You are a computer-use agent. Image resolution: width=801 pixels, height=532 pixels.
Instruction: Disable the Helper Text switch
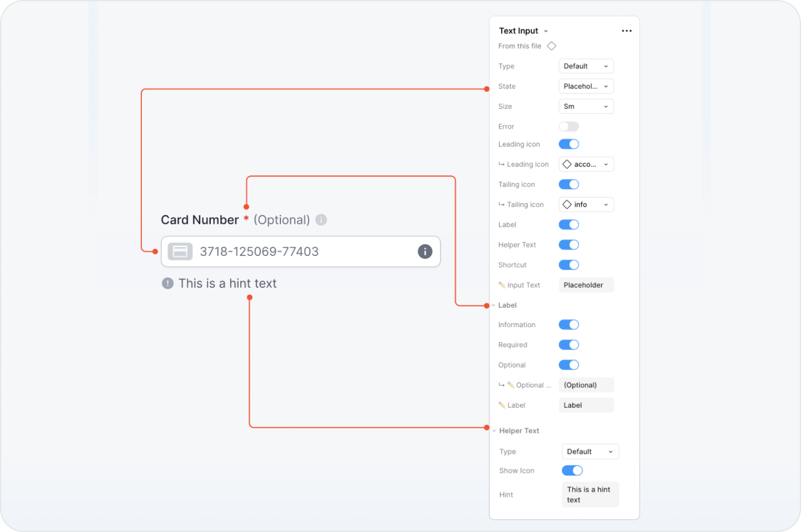[569, 245]
